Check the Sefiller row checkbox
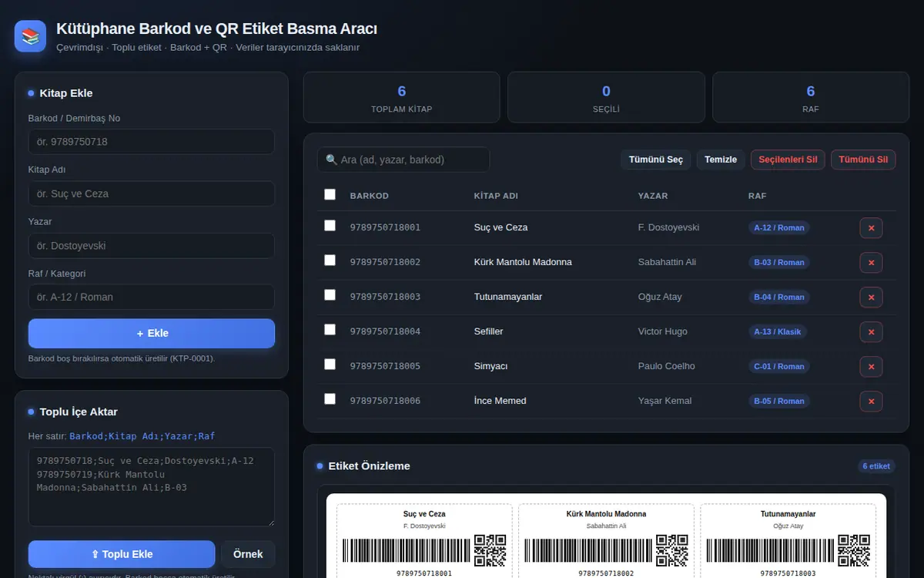The width and height of the screenshot is (924, 578). 330,330
